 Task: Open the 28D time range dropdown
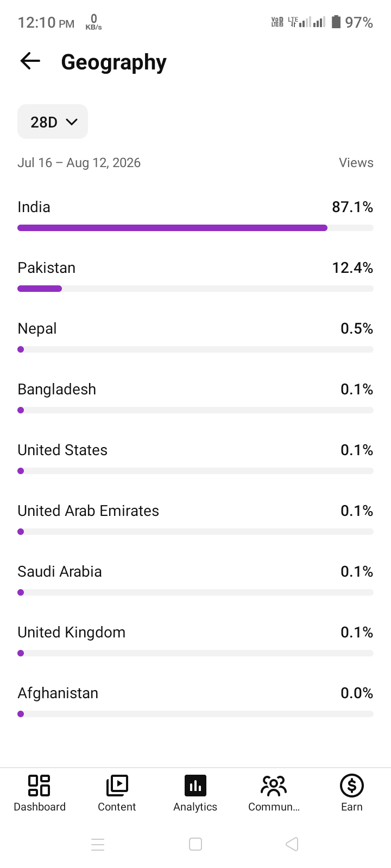click(x=53, y=122)
